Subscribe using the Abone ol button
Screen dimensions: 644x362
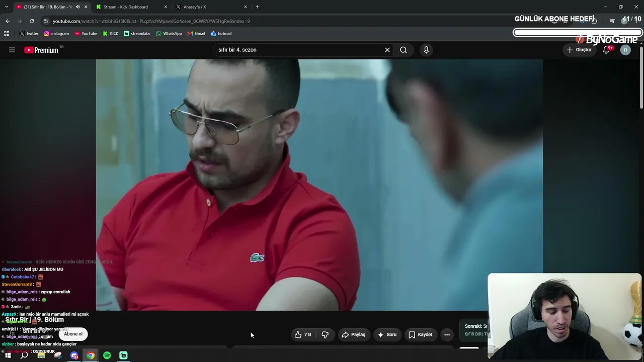coord(73,334)
